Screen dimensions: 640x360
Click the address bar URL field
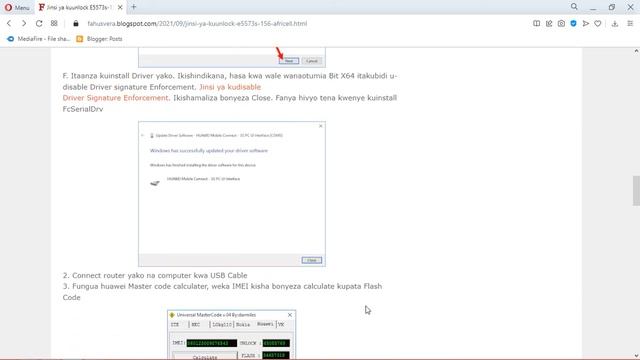[197, 23]
